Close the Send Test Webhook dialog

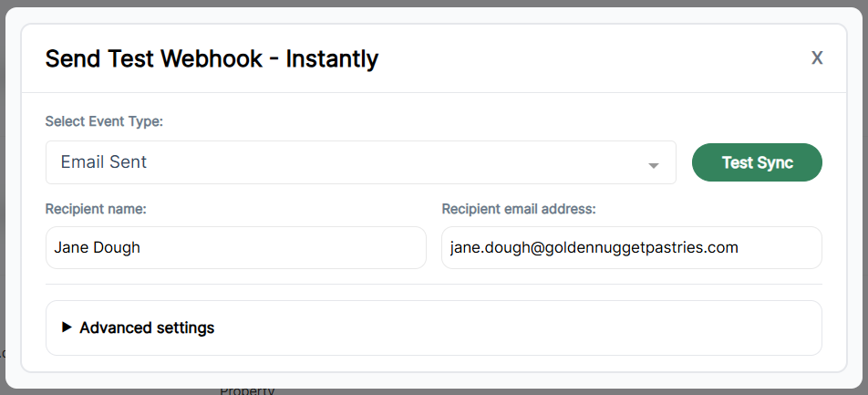click(x=817, y=58)
